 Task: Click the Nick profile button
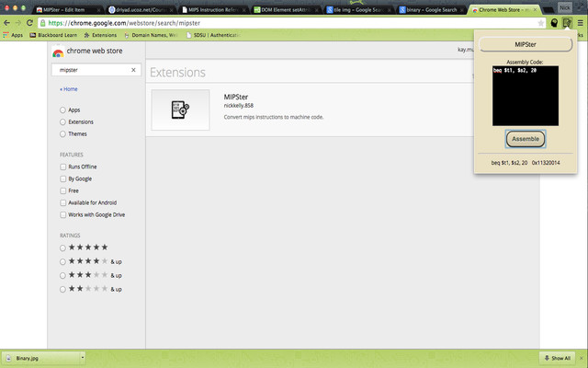click(564, 7)
